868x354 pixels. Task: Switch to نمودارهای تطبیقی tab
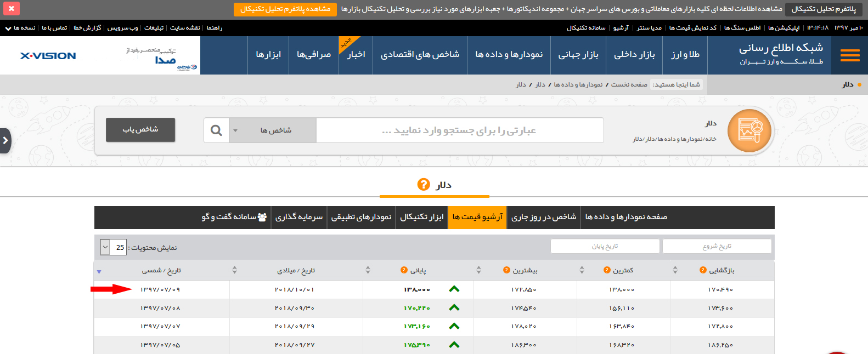pyautogui.click(x=361, y=218)
